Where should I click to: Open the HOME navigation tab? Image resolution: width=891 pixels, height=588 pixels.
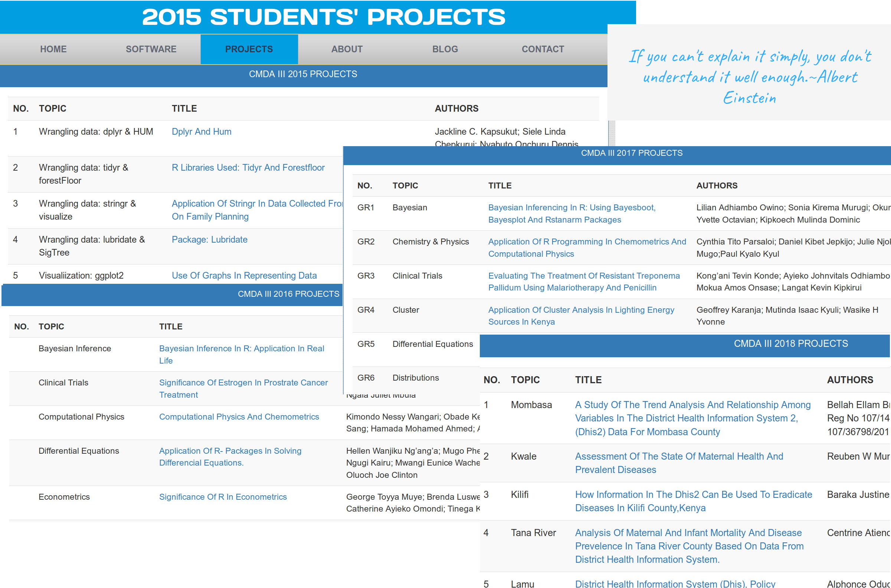point(53,49)
